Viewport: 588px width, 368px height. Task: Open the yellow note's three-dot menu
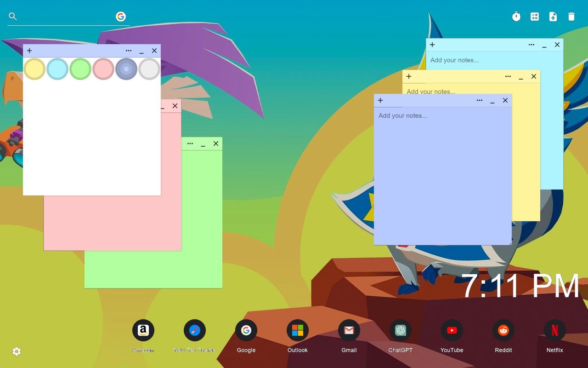(x=508, y=76)
